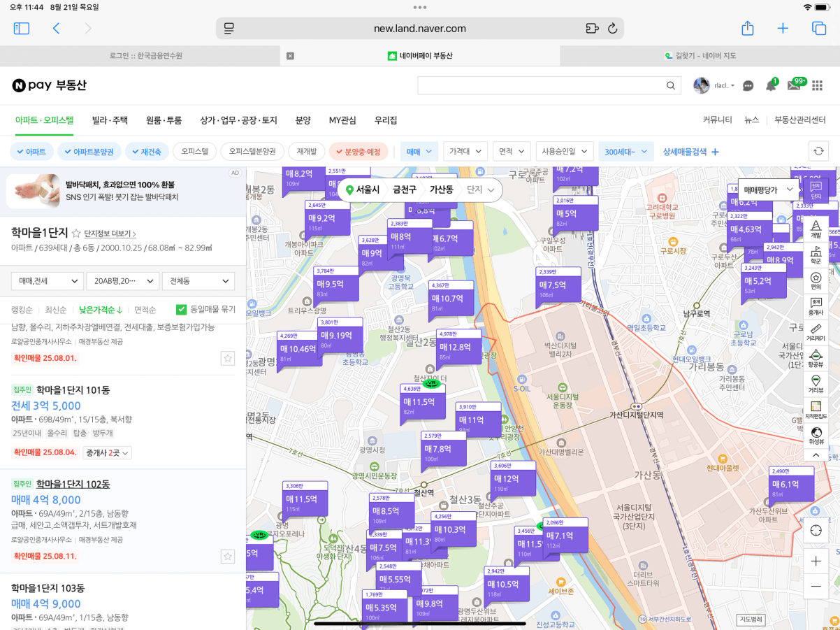The height and width of the screenshot is (630, 840).
Task: Refresh listings with the filter-bar reload icon
Action: [819, 151]
